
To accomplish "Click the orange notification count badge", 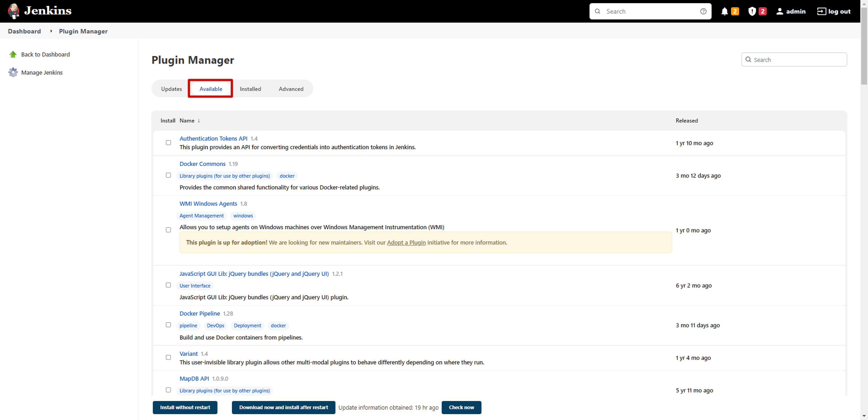I will coord(735,12).
